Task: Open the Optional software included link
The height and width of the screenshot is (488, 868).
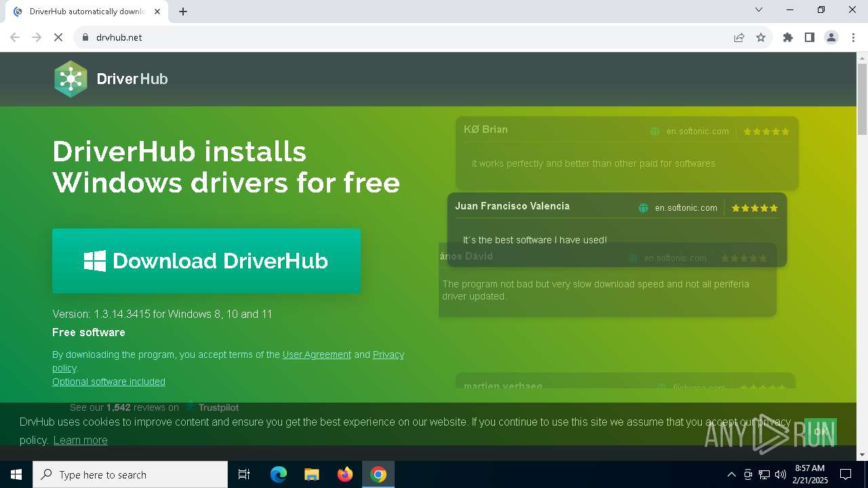Action: pyautogui.click(x=108, y=382)
